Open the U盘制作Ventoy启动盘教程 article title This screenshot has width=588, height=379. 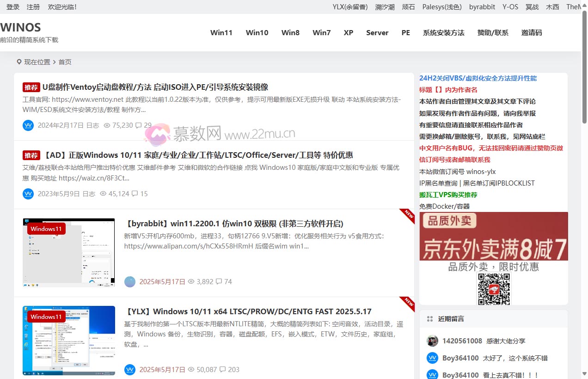tap(155, 87)
